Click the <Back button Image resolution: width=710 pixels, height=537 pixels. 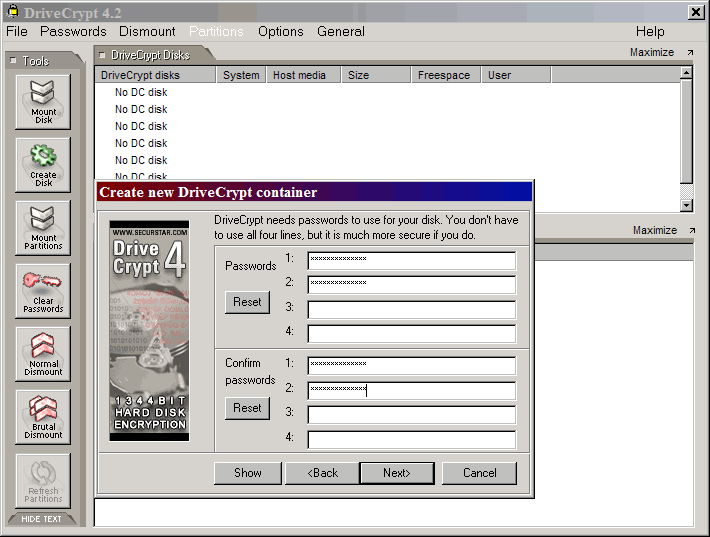coord(322,473)
